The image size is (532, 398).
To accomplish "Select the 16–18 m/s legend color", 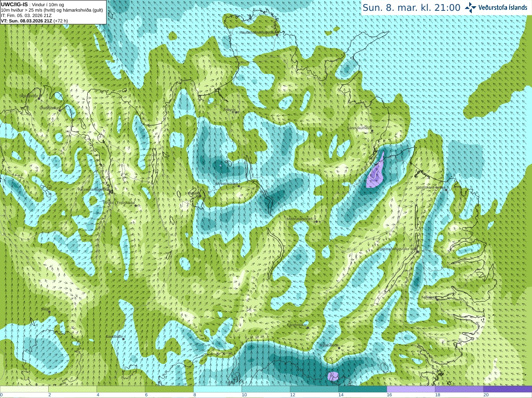I will (411, 389).
